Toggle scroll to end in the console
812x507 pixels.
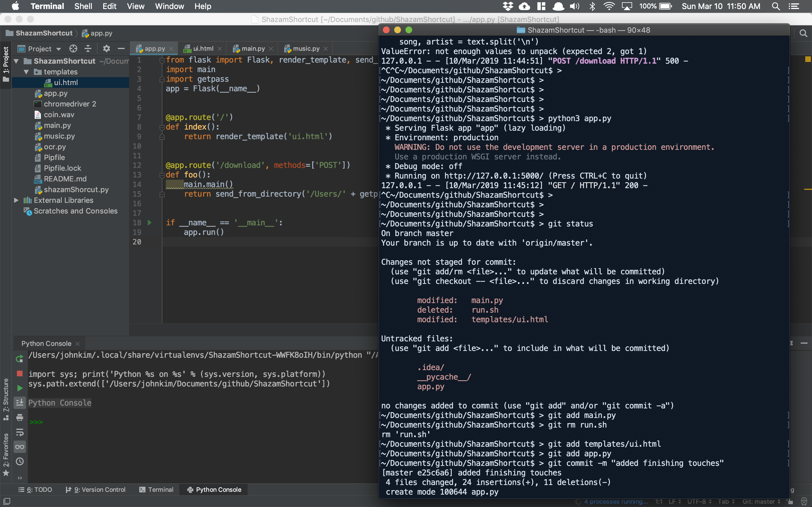tap(19, 403)
